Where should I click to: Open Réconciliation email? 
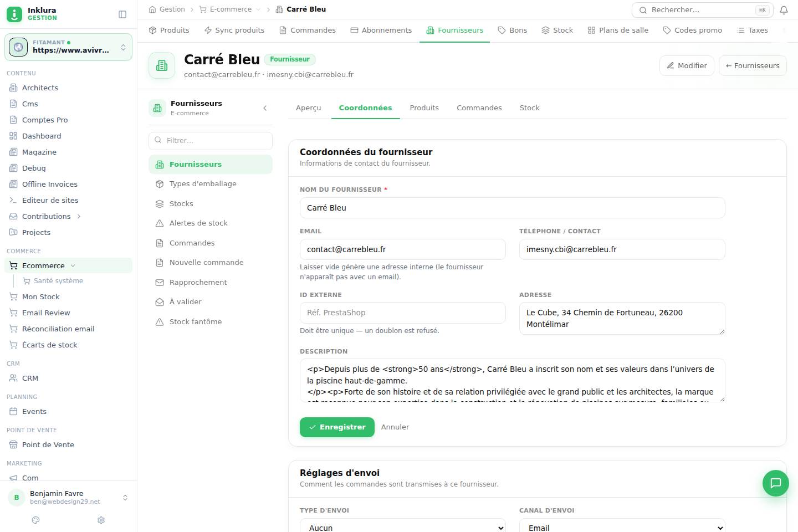68,329
